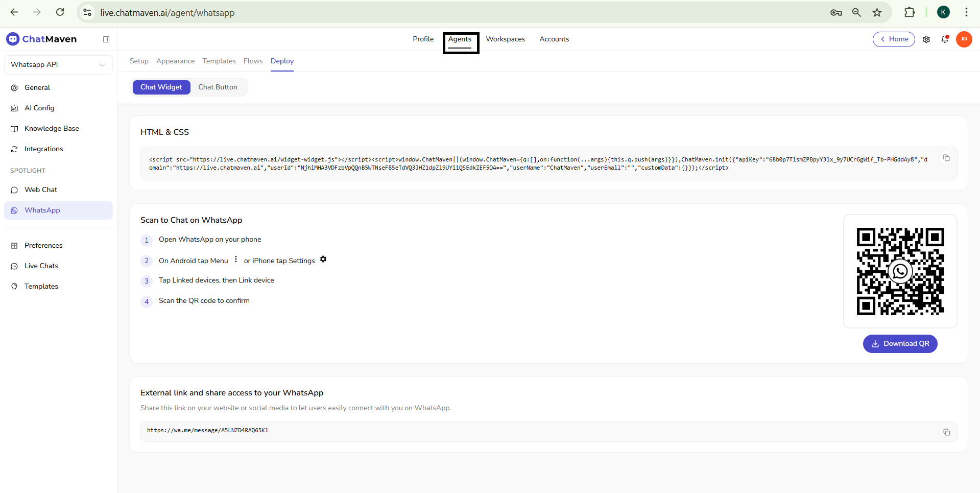Open the Chrome three-dot menu
The height and width of the screenshot is (493, 980).
[x=966, y=13]
